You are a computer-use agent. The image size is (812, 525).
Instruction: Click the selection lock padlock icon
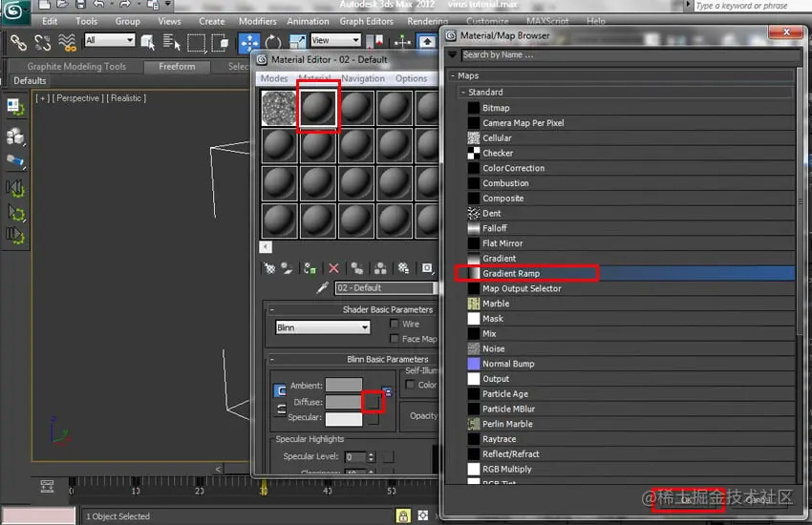pyautogui.click(x=403, y=515)
